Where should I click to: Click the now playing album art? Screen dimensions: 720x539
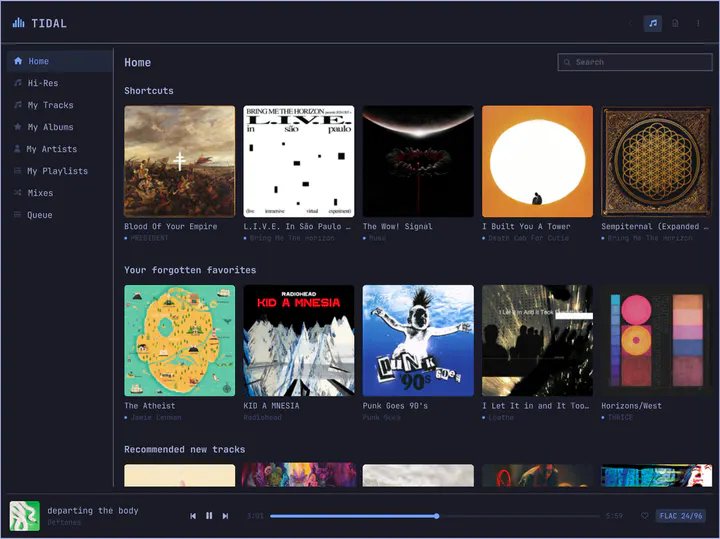(x=24, y=516)
